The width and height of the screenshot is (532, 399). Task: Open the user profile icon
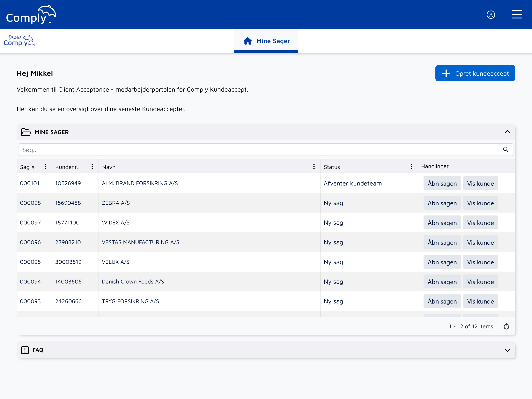[491, 15]
